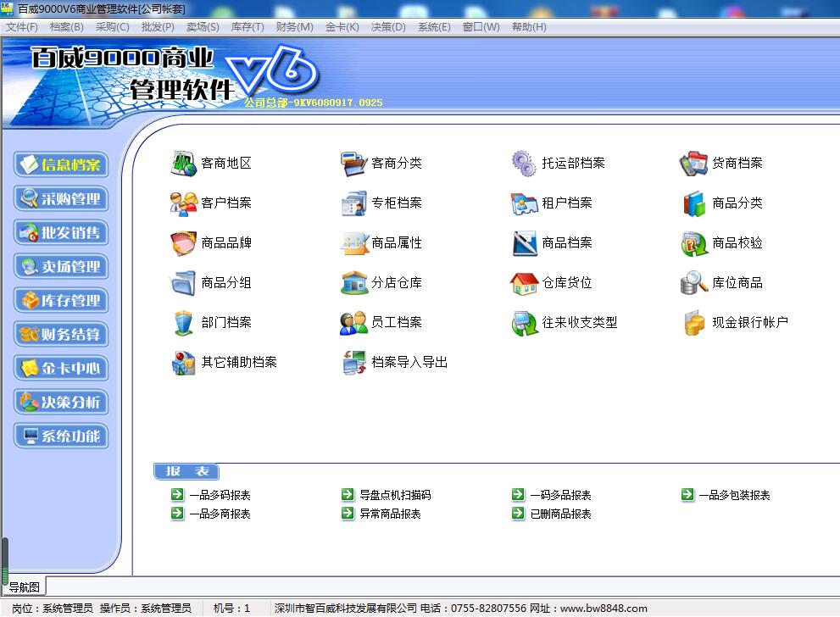Open the 一品多商报表 report link
This screenshot has width=840, height=617.
click(x=220, y=514)
